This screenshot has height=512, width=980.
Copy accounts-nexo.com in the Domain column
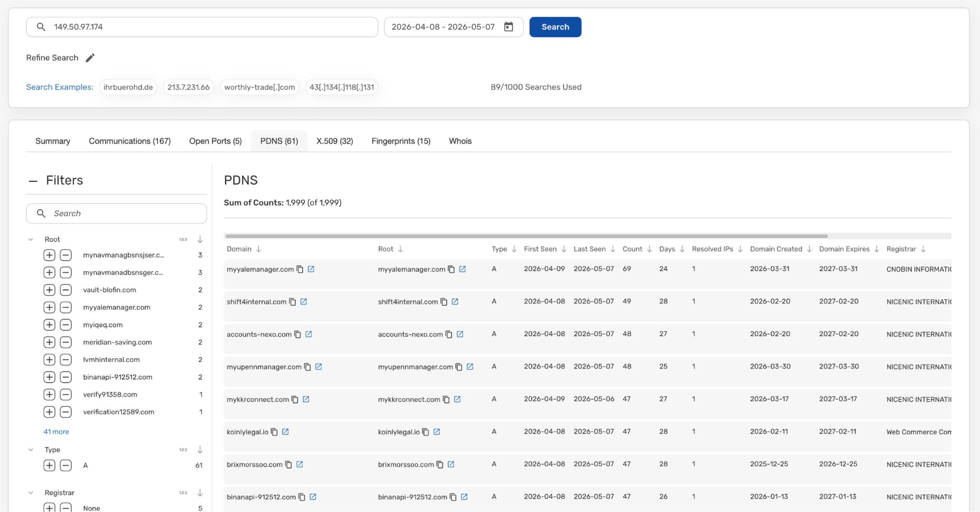[x=298, y=334]
